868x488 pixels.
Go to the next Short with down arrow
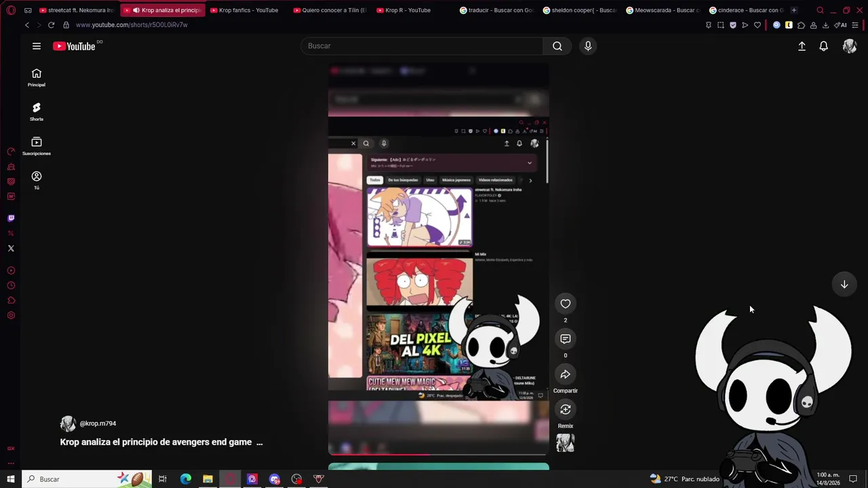[844, 285]
